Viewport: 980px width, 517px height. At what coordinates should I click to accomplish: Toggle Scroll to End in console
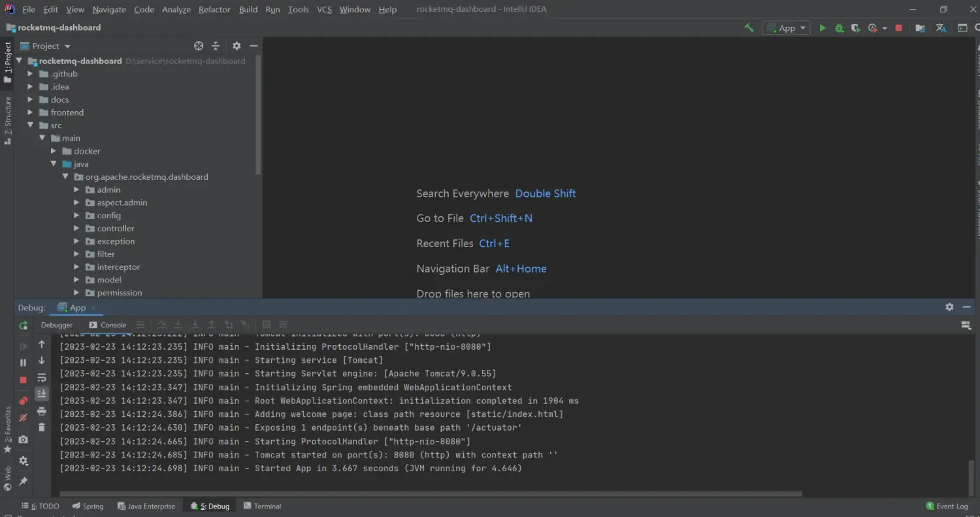tap(42, 393)
